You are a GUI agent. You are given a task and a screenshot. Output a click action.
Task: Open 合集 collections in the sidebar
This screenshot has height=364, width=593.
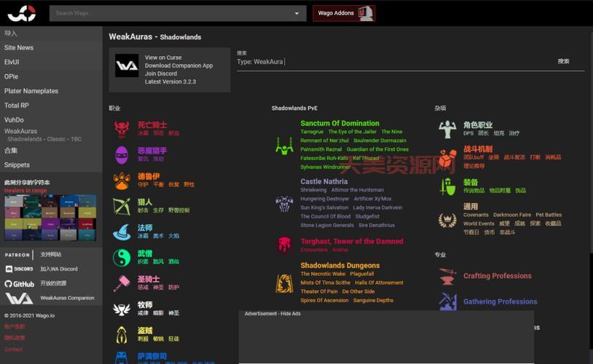tap(11, 151)
